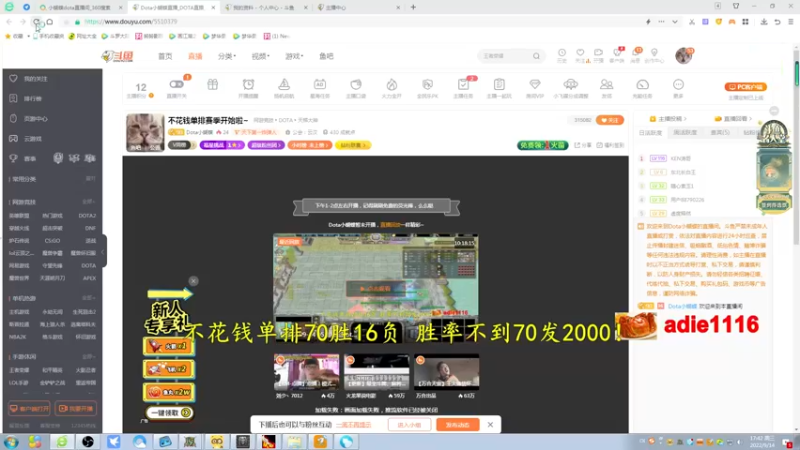Close the bottom fan-interaction notice bar
This screenshot has height=450, width=800.
pyautogui.click(x=490, y=424)
